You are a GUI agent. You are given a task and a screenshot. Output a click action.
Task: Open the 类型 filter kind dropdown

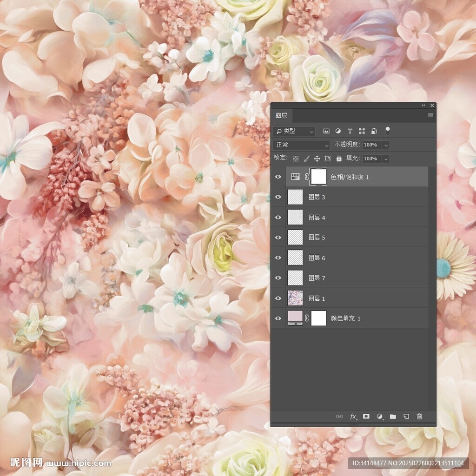click(x=294, y=131)
